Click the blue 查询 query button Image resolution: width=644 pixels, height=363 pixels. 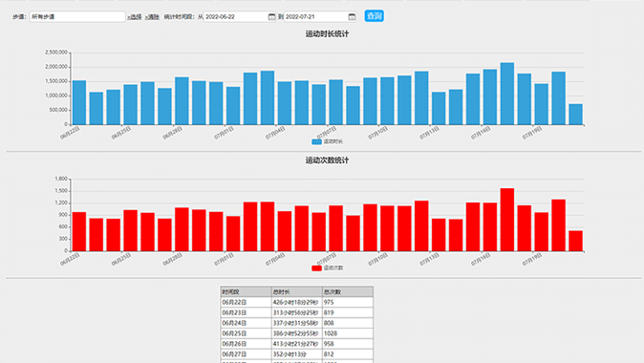click(x=375, y=16)
